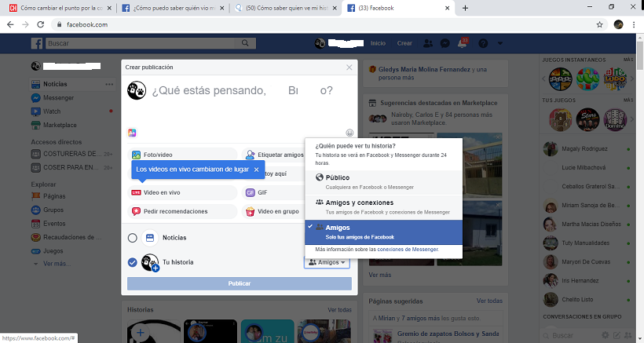Viewport: 644px width, 343px height.
Task: Open the Ludo Club game icon
Action: [x=615, y=79]
